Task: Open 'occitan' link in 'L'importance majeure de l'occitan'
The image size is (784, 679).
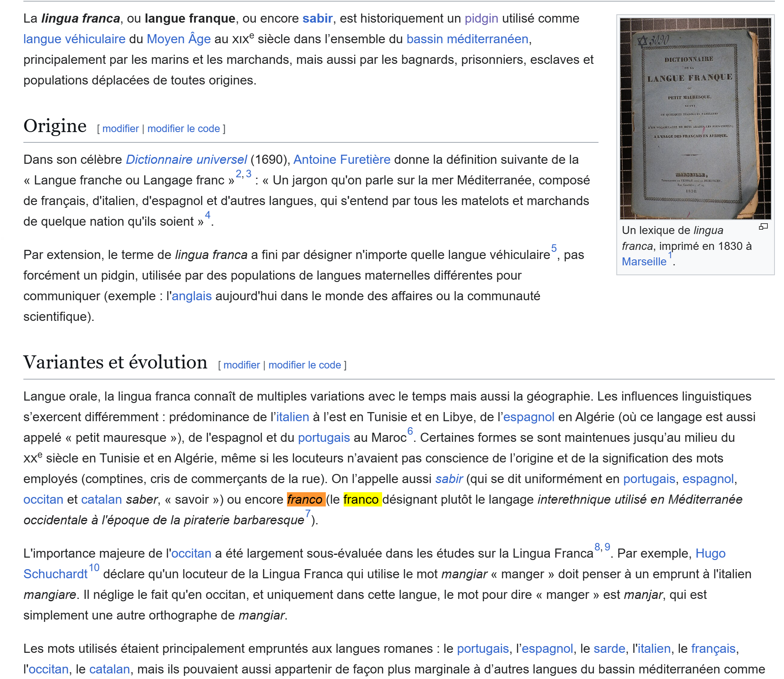Action: click(x=191, y=553)
